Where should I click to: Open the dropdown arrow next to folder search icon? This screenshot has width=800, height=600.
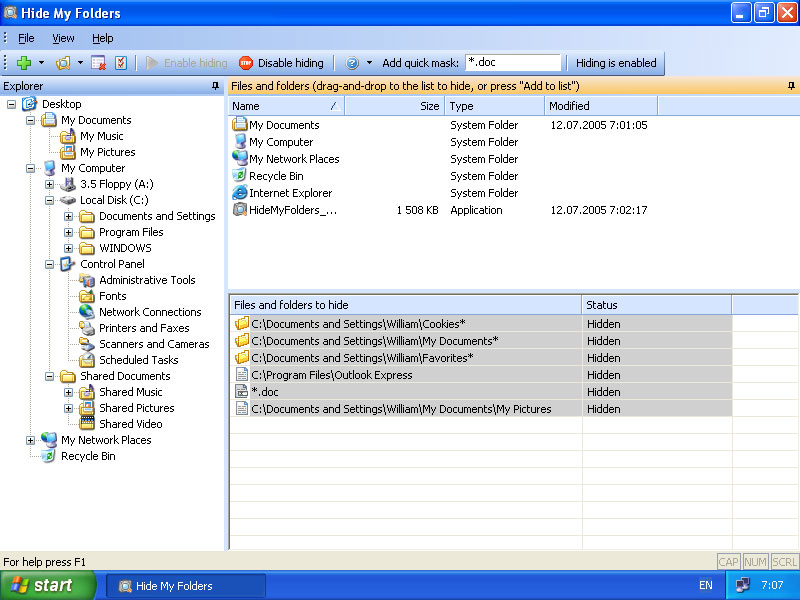click(x=80, y=63)
